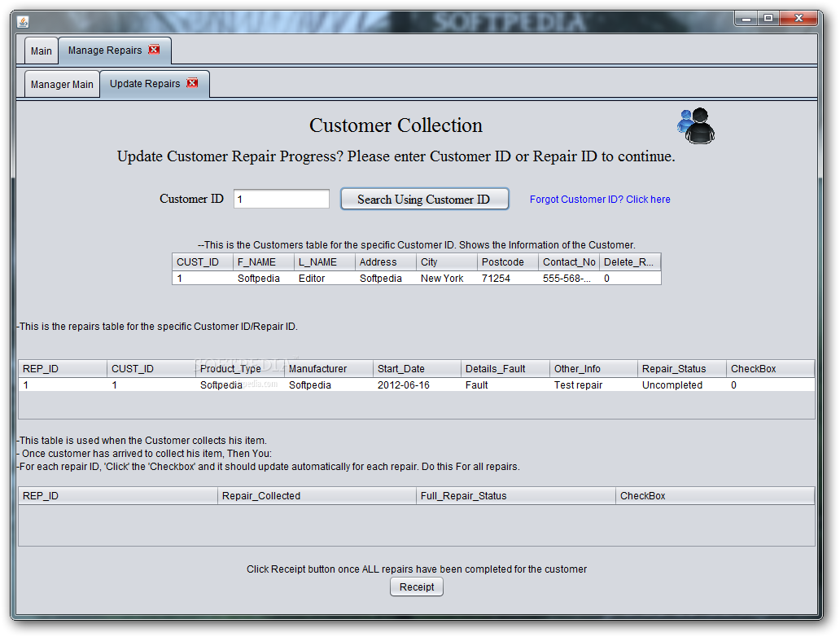Click Address column header
840x637 pixels.
coord(386,261)
